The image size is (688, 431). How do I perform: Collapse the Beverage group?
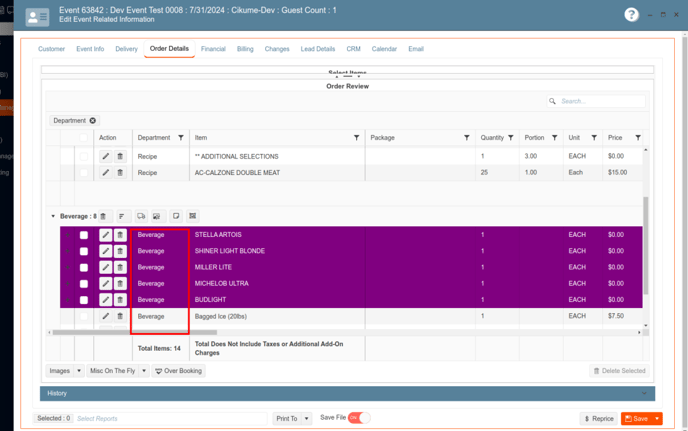point(53,216)
